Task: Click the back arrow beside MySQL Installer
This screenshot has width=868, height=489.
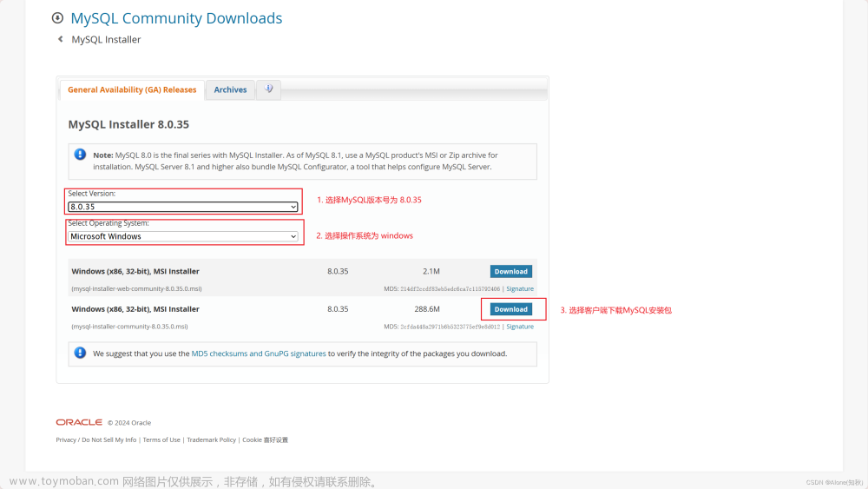Action: (61, 39)
